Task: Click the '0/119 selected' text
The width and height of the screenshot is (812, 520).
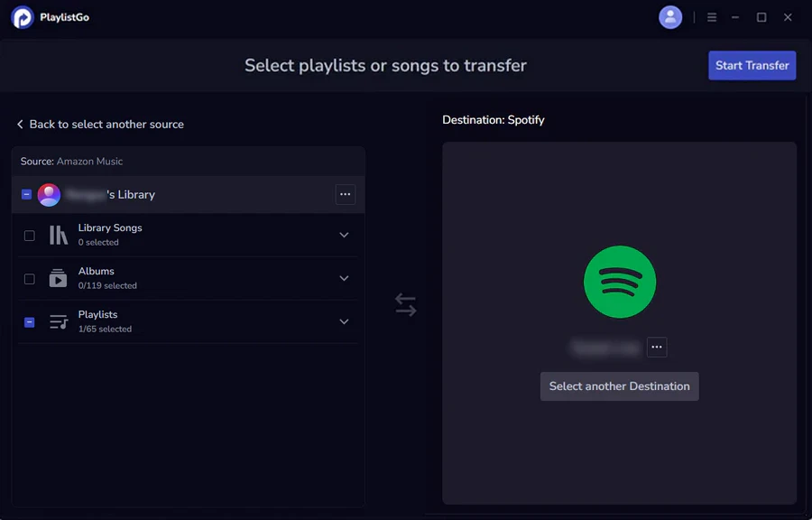Action: [x=107, y=286]
